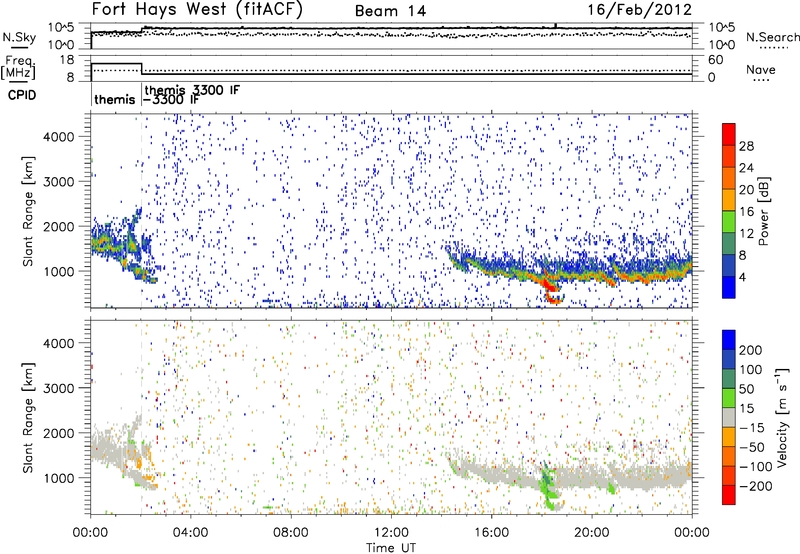Image resolution: width=800 pixels, height=554 pixels.
Task: Click the date '16/Feb/2012'
Action: pos(639,9)
